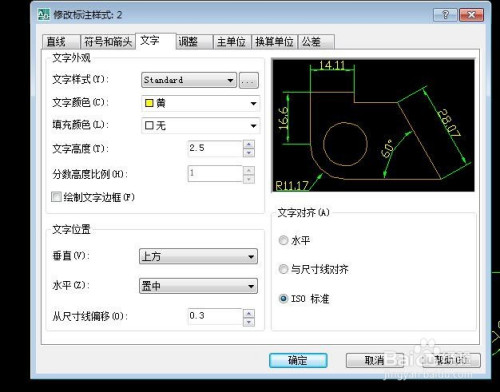Open the 填充颜色 dropdown showing 无
The image size is (500, 392).
(201, 126)
